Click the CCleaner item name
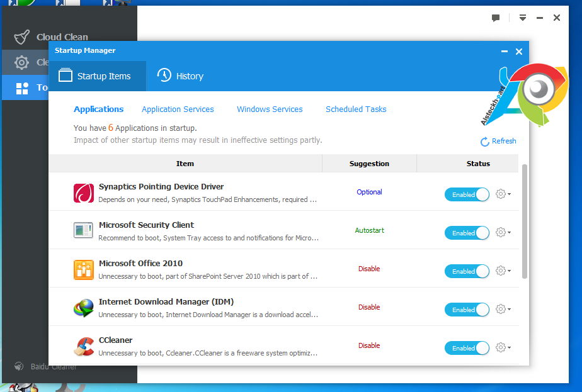The width and height of the screenshot is (582, 392). pyautogui.click(x=115, y=340)
